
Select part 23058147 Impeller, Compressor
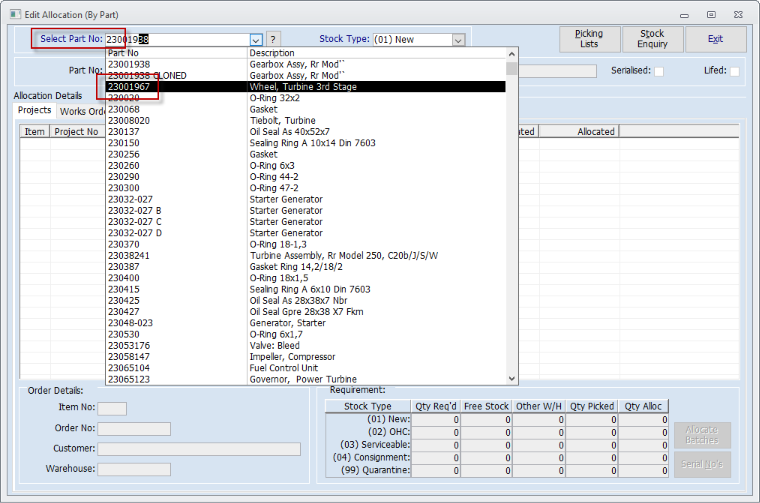tap(305, 357)
